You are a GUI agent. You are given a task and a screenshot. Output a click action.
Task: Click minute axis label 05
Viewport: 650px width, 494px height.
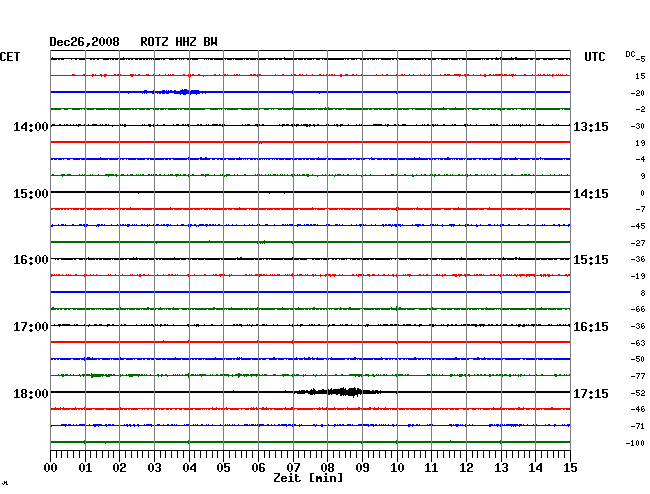[223, 468]
